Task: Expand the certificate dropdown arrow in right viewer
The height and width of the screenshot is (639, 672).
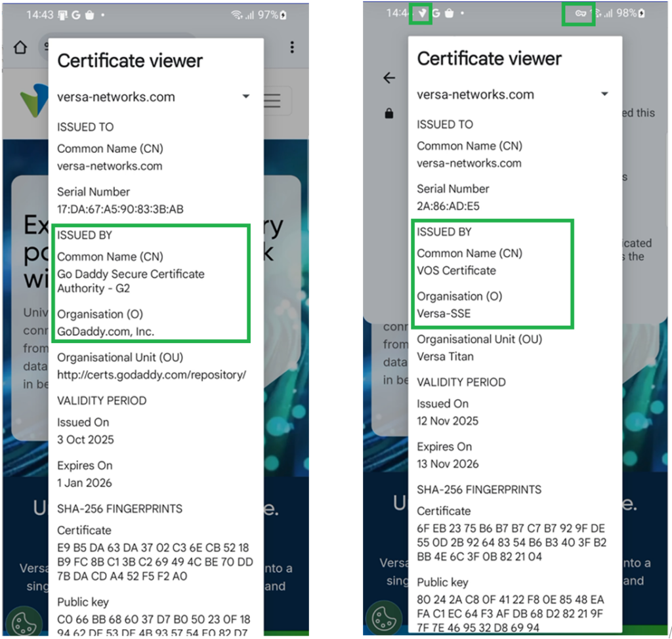Action: point(605,94)
